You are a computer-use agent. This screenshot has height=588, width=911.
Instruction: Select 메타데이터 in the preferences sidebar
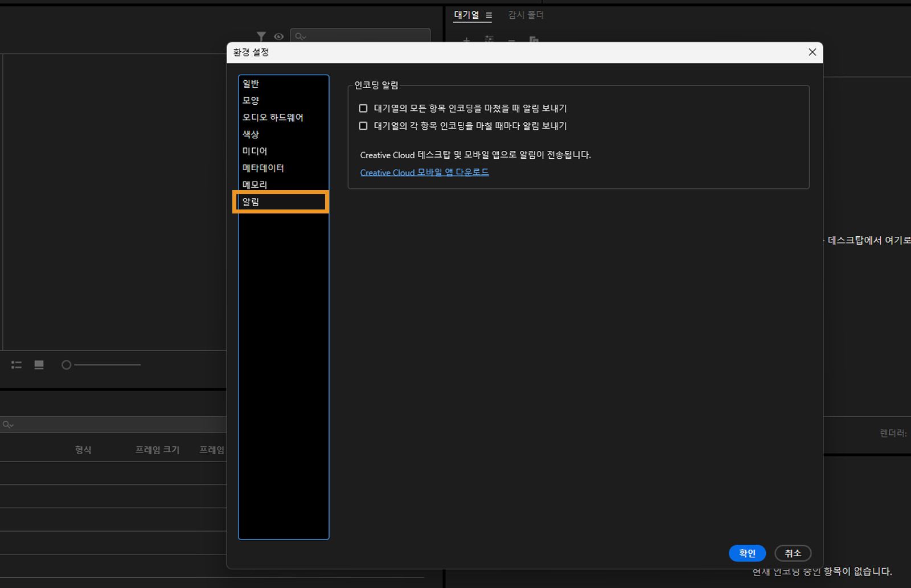tap(263, 168)
